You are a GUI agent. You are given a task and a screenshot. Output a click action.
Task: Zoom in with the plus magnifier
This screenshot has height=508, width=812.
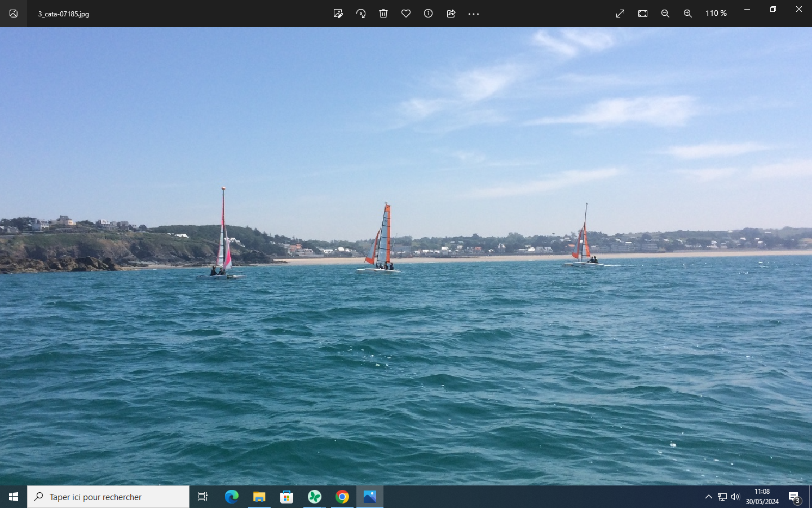tap(688, 14)
